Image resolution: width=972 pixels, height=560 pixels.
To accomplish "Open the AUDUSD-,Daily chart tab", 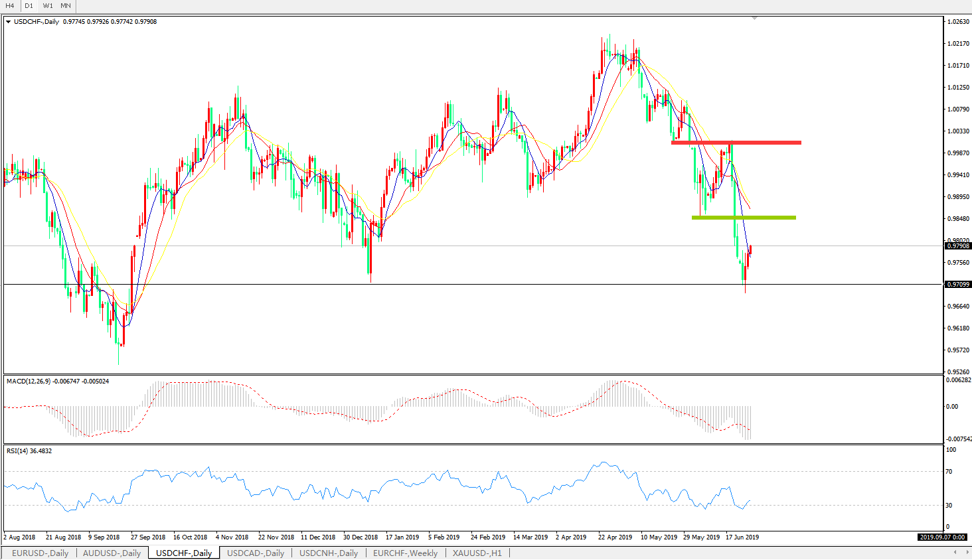I will click(112, 553).
